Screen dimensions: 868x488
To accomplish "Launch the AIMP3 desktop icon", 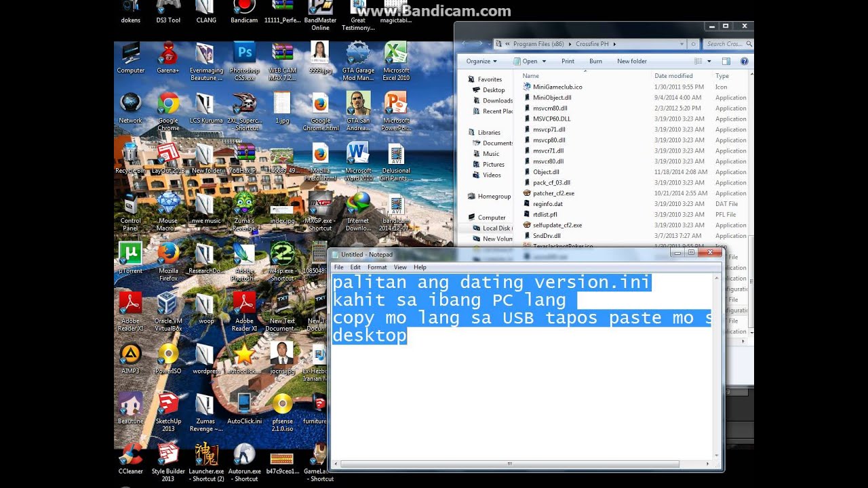I will tap(130, 359).
